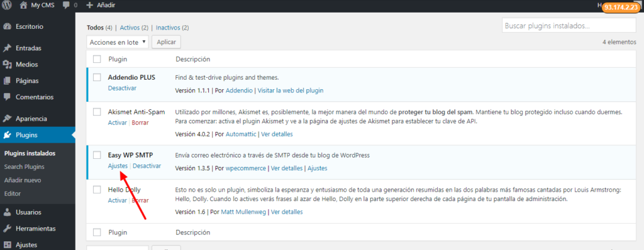This screenshot has height=250, width=644.
Task: View details for Akismet Anti-Spam
Action: tap(277, 134)
